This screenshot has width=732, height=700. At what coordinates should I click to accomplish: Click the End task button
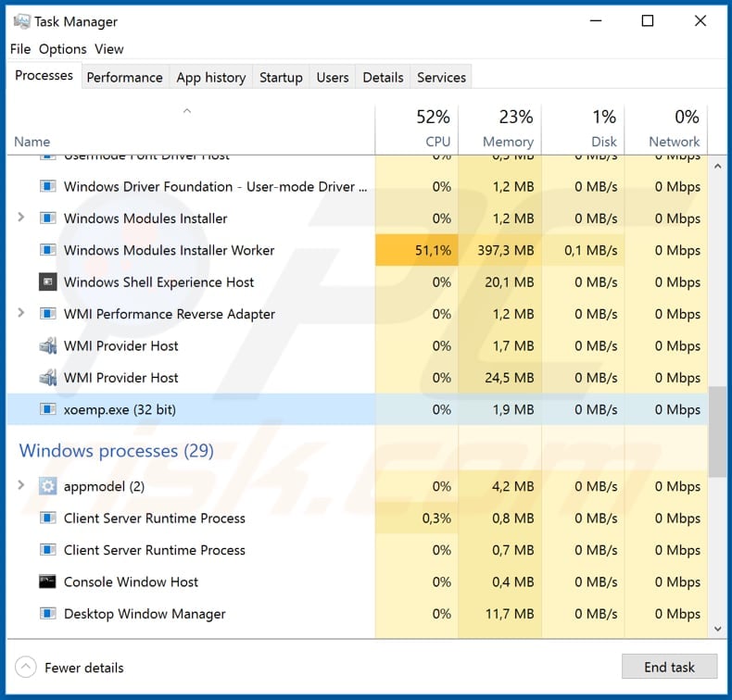669,667
